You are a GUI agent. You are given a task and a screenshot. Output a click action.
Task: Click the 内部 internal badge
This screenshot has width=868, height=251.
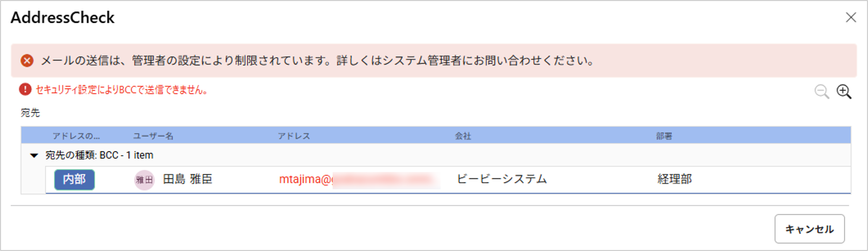pyautogui.click(x=74, y=179)
